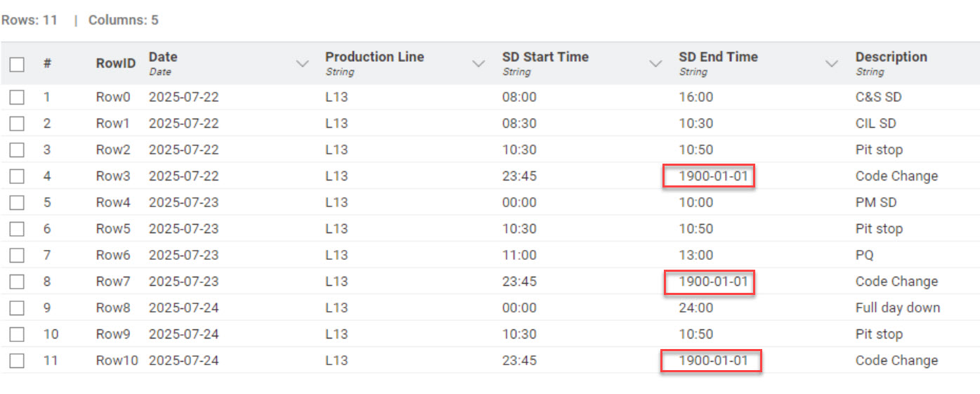Mark the checkbox next to Row10
Screen dimensions: 980x394
tap(17, 361)
